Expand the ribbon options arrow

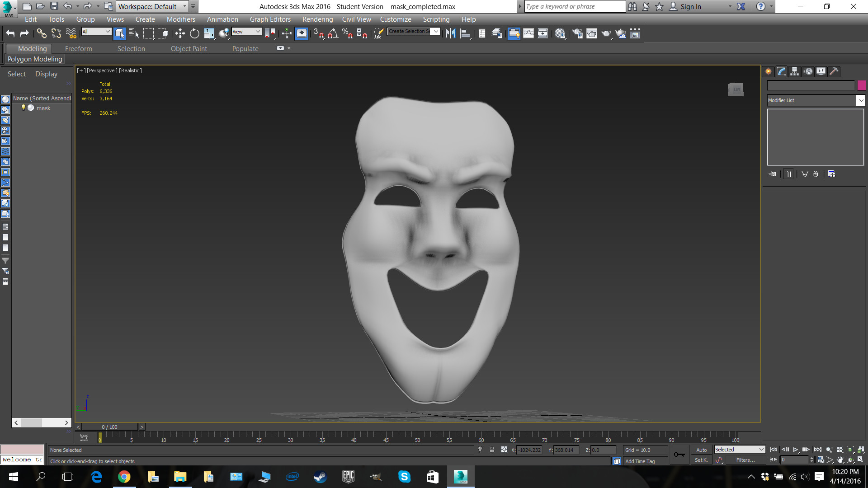289,48
